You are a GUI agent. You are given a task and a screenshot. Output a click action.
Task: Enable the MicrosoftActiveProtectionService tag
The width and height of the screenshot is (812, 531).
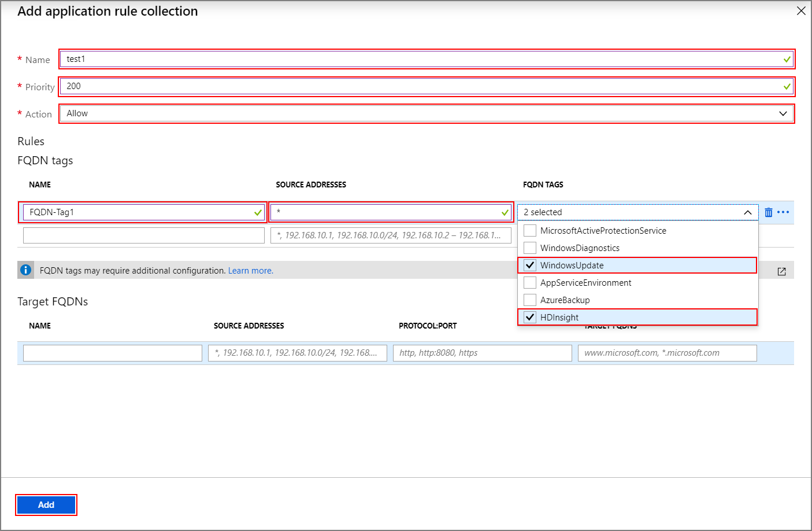[529, 230]
